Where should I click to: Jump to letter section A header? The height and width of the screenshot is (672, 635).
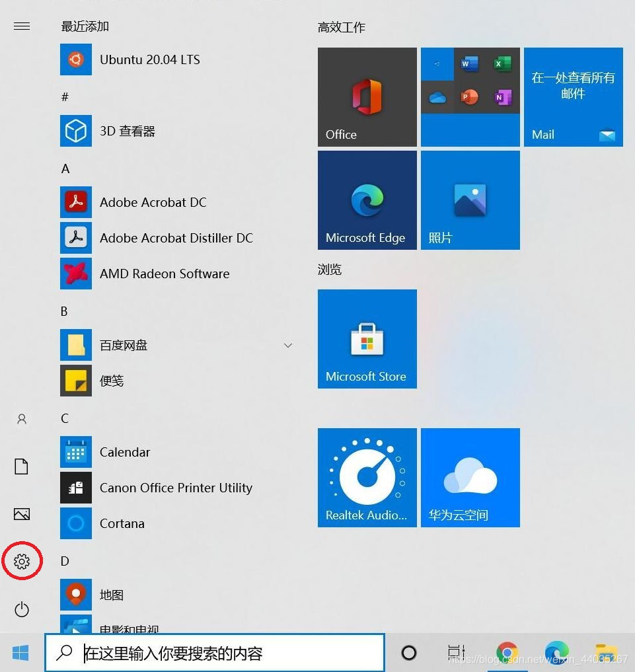coord(65,168)
